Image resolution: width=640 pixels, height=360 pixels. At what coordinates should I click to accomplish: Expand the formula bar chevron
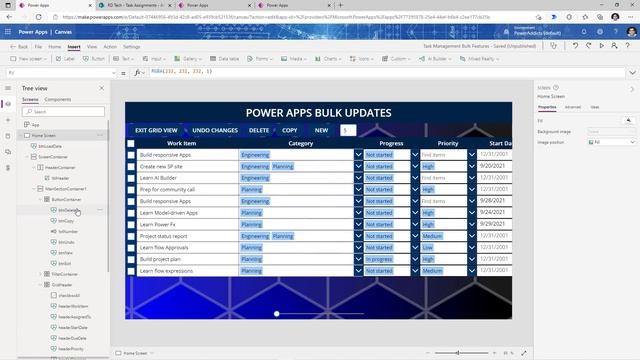pos(632,73)
